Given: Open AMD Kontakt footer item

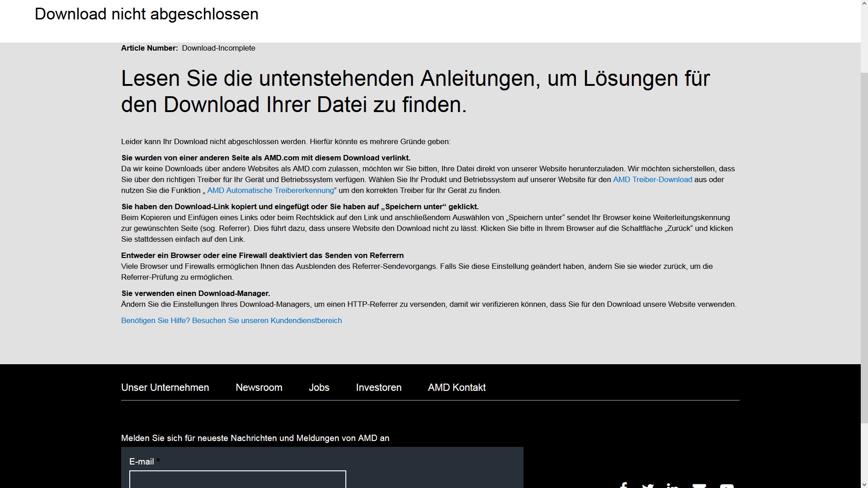Looking at the screenshot, I should pyautogui.click(x=457, y=387).
